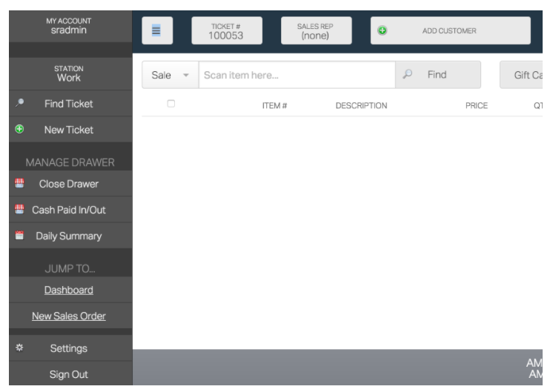
Task: Click the key icon next to Find Ticket
Action: click(x=19, y=104)
